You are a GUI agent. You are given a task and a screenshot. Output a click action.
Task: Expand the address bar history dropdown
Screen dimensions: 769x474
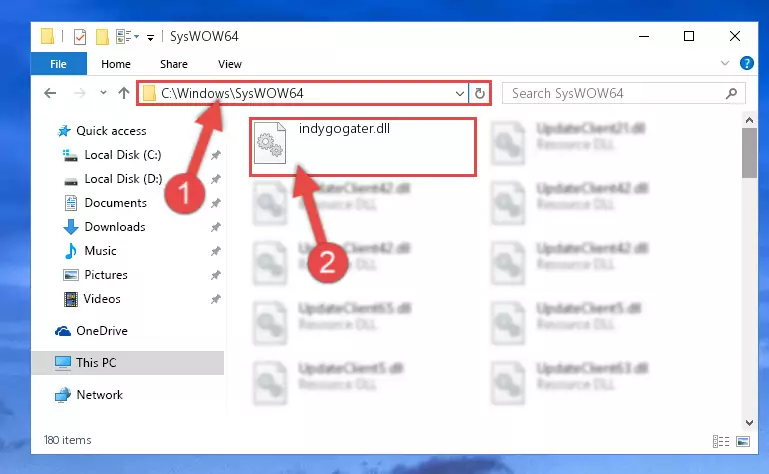tap(460, 93)
